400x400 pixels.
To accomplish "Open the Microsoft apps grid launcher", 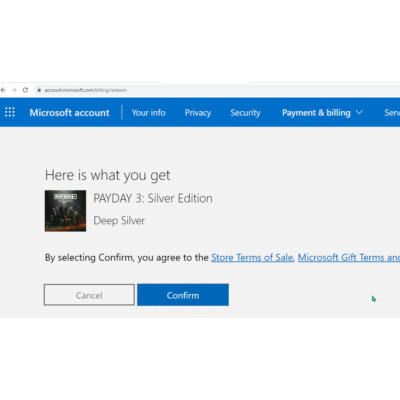I will (10, 112).
